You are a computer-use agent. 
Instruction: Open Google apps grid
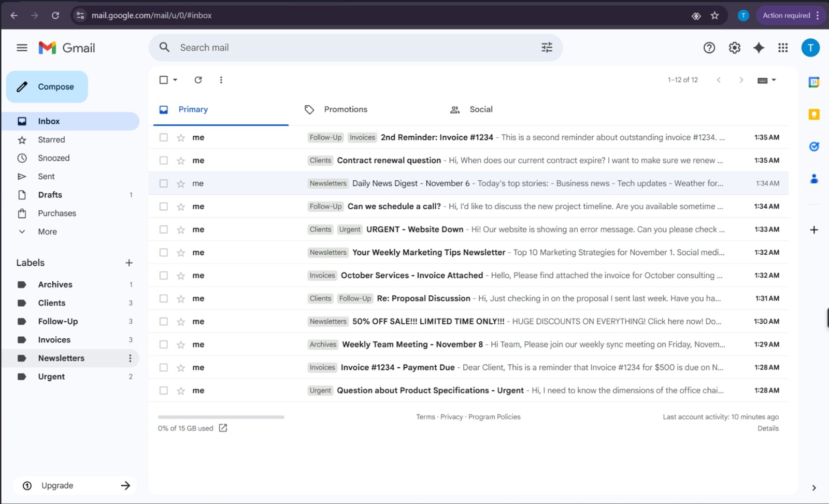[783, 48]
